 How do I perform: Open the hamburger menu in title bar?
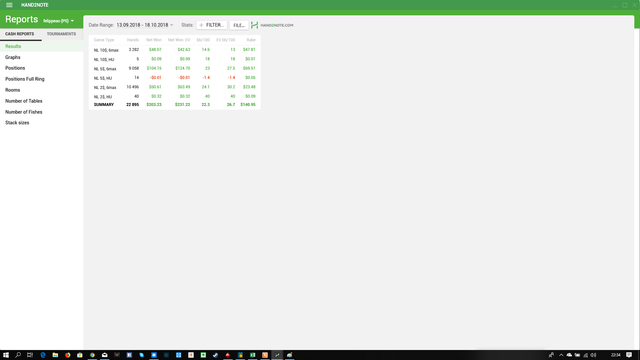pyautogui.click(x=9, y=5)
